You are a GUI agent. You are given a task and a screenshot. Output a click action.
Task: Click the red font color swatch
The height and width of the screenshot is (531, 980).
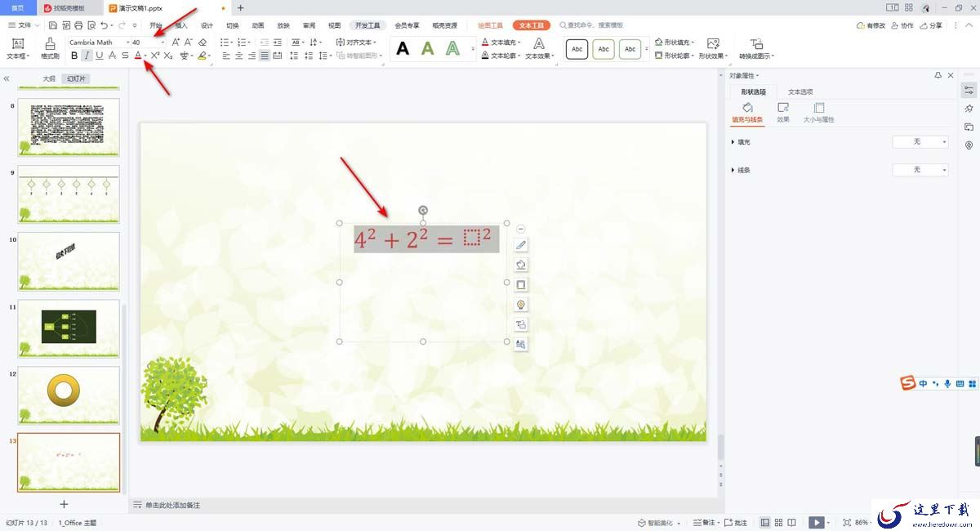click(138, 56)
